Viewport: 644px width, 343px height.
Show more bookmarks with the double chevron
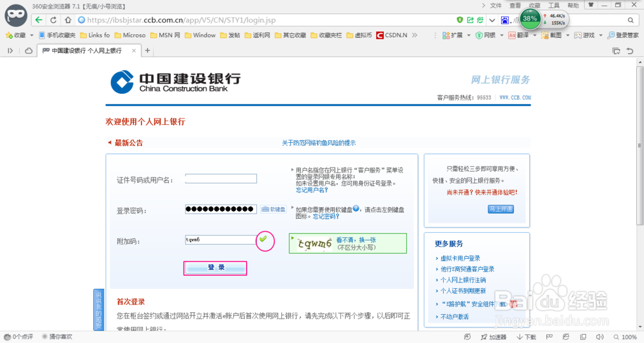[x=415, y=35]
